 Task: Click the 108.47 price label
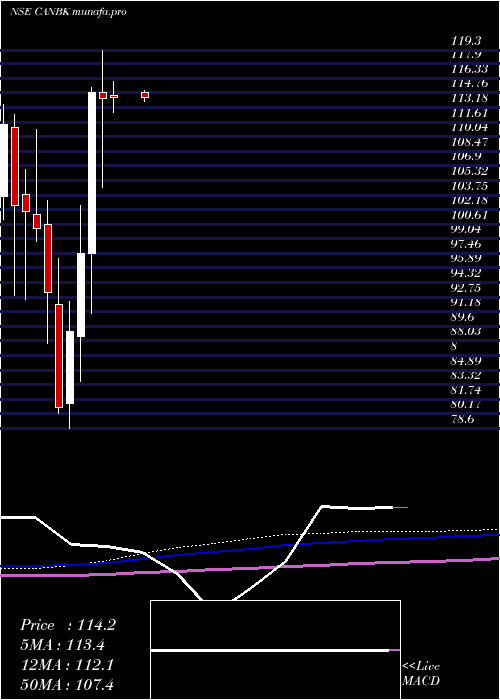[x=470, y=142]
